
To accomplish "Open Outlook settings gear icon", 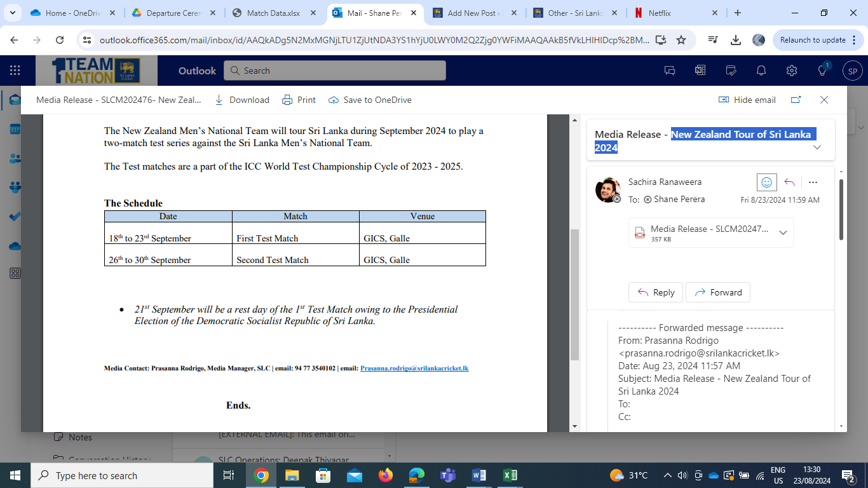I will (x=792, y=71).
